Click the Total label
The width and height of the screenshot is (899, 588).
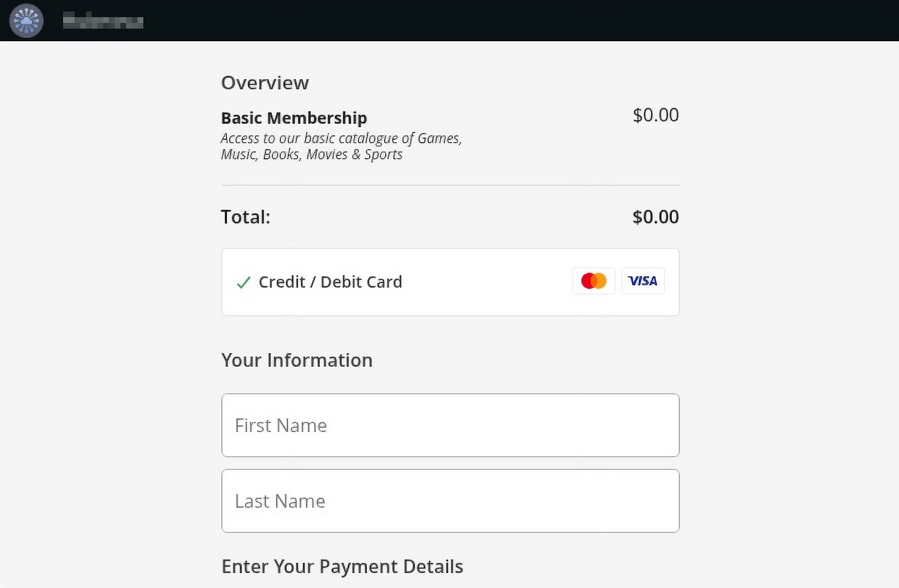pos(245,217)
